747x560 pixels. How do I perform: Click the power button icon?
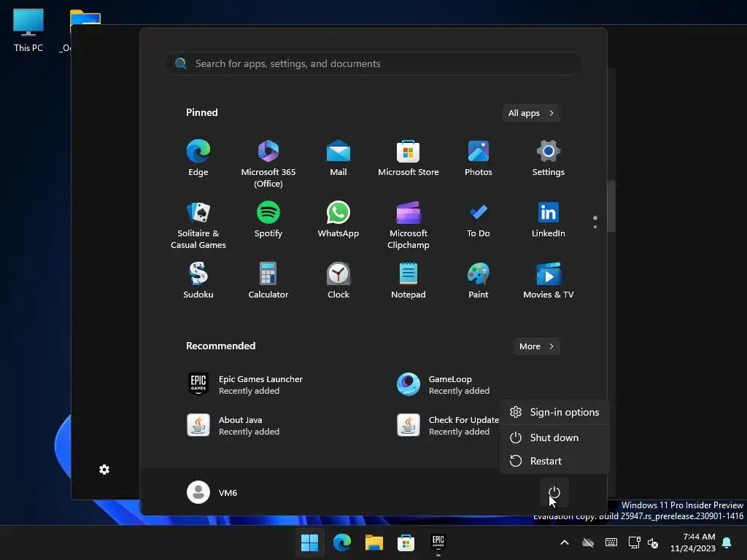(x=554, y=492)
